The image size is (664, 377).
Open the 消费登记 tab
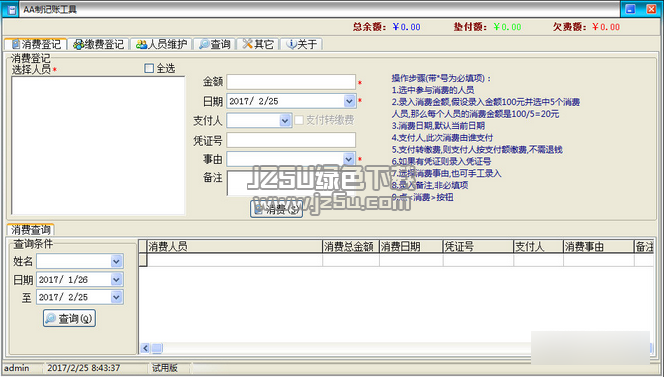36,44
